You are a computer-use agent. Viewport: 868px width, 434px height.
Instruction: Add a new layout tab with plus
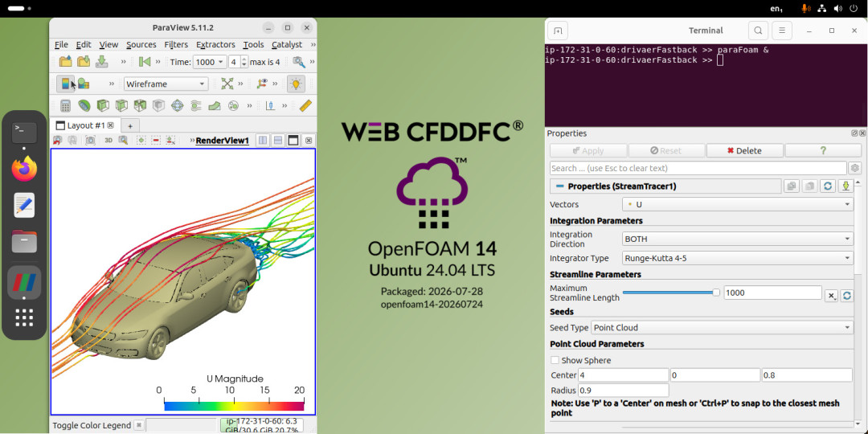(131, 125)
